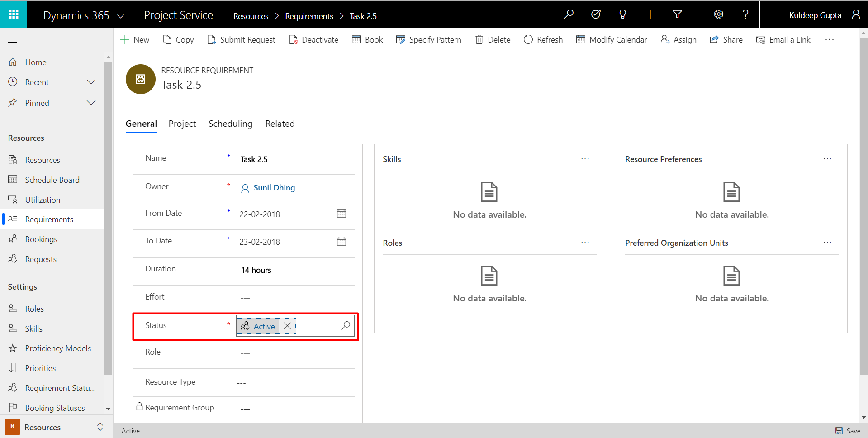Image resolution: width=868 pixels, height=438 pixels.
Task: Toggle the hamburger navigation menu
Action: [x=13, y=40]
